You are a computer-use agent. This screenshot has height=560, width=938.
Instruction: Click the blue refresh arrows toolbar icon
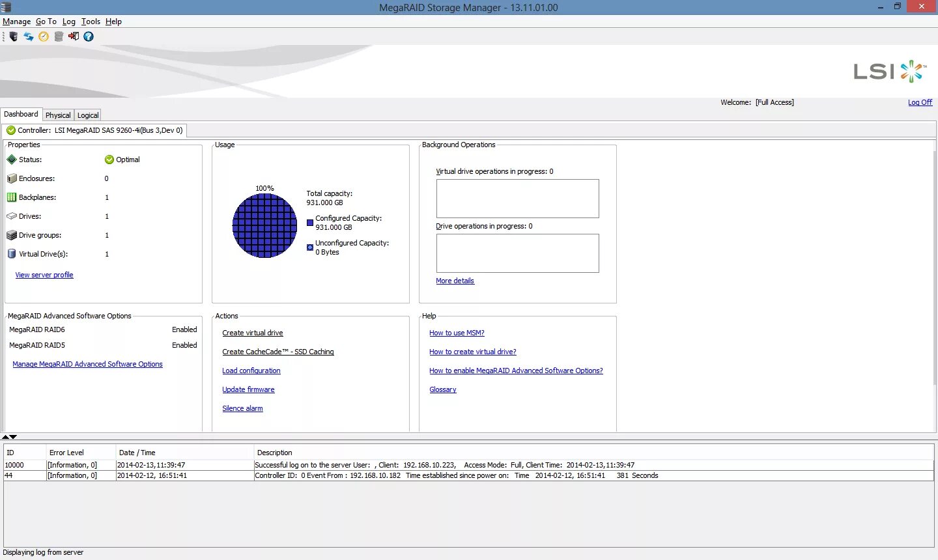point(29,36)
